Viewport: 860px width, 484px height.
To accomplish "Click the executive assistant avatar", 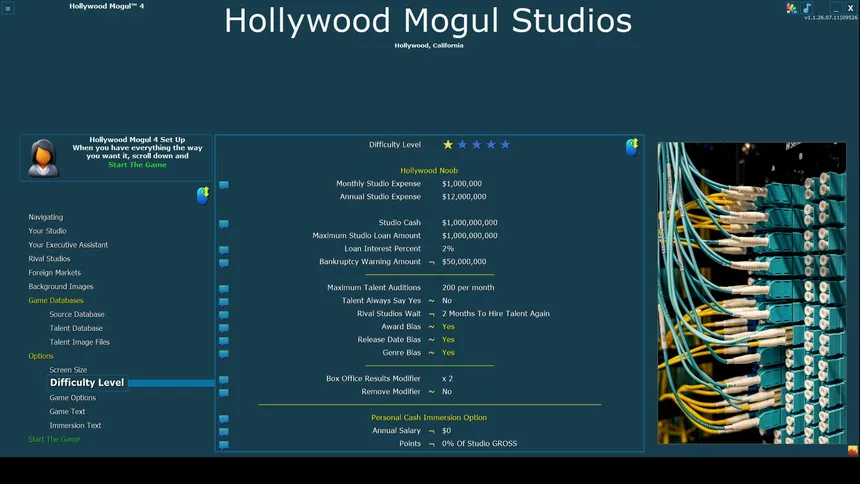I will 43,158.
